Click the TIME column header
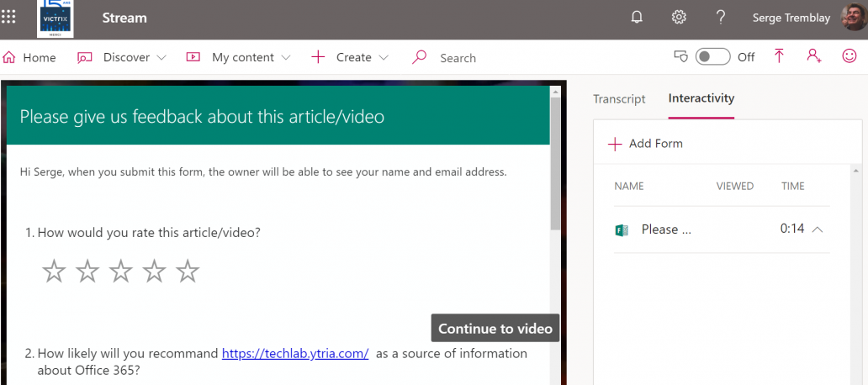Viewport: 868px width, 385px height. point(792,187)
